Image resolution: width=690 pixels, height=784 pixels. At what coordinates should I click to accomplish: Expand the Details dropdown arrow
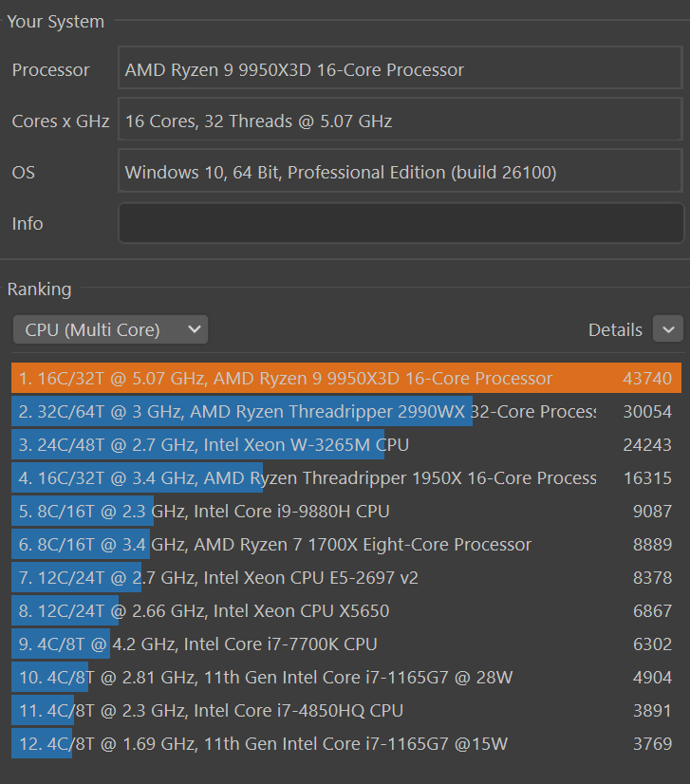coord(668,329)
